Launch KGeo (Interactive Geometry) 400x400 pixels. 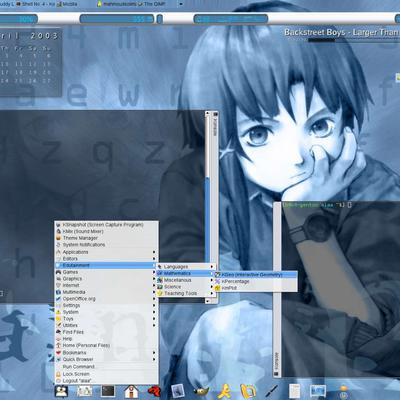256,275
